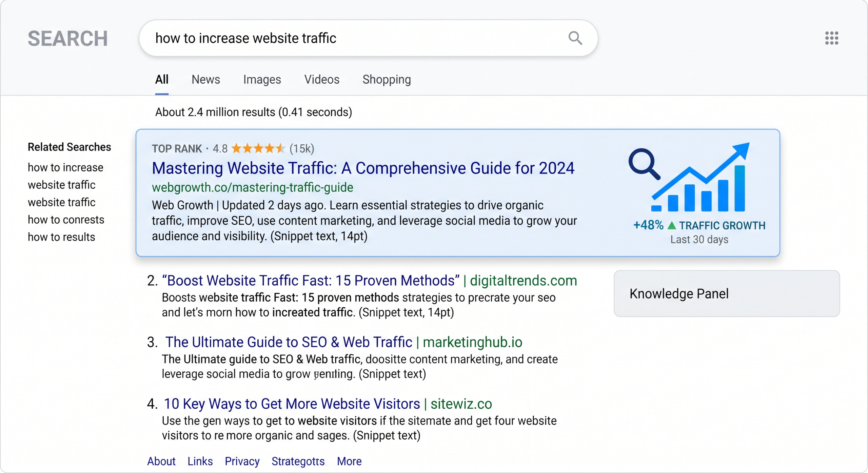Click the Strategotts footer link
The width and height of the screenshot is (868, 473).
pos(298,461)
